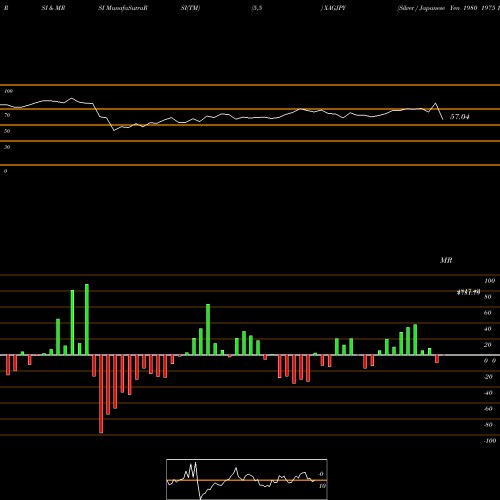This screenshot has width=500, height=500.
Task: Click MR right-axis label -60
Action: [488, 409]
